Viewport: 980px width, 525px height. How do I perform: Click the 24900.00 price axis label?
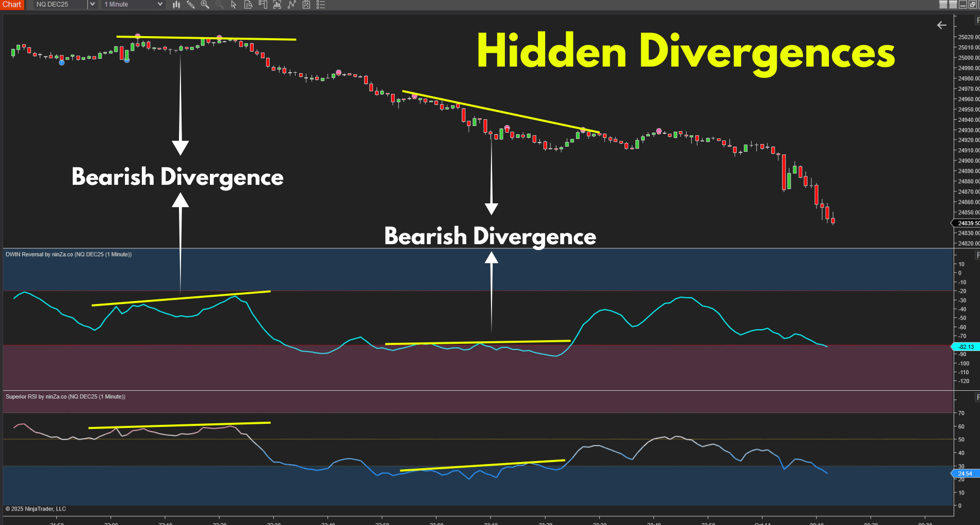pyautogui.click(x=969, y=161)
